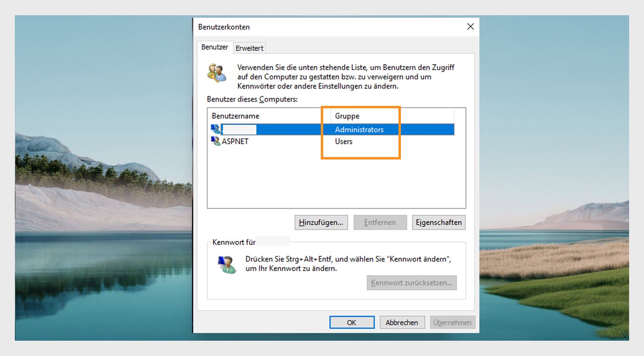Sort the list by the Benutzername column header
The image size is (644, 356).
click(269, 116)
